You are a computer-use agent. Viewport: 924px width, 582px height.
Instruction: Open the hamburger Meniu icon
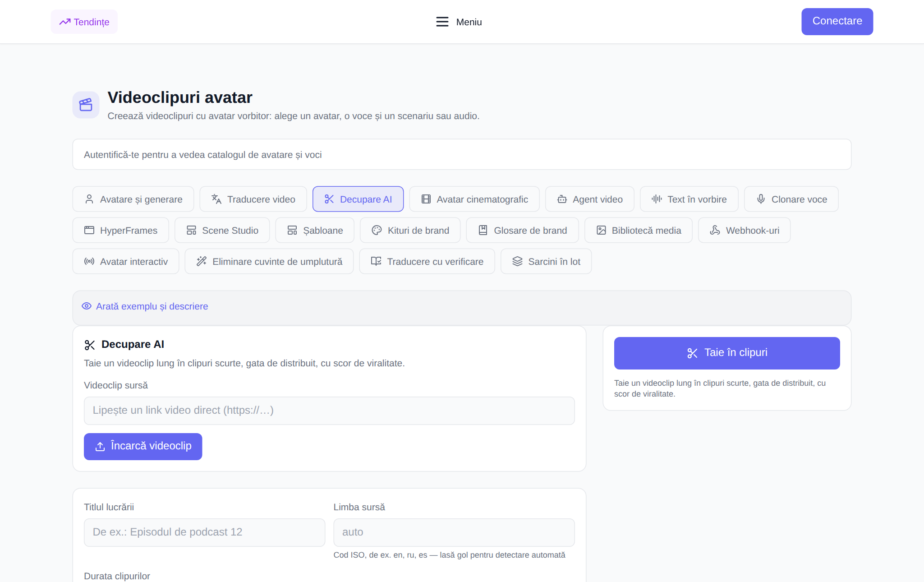[x=442, y=22]
